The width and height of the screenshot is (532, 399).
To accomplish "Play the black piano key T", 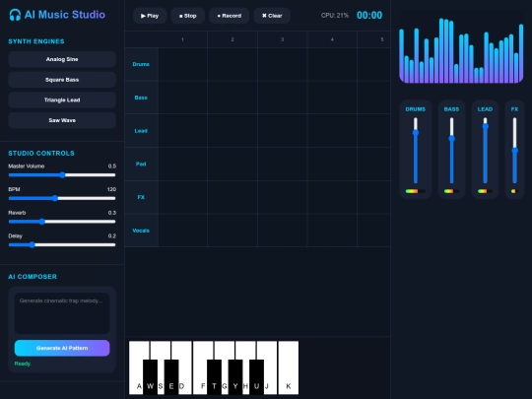I will (x=214, y=376).
